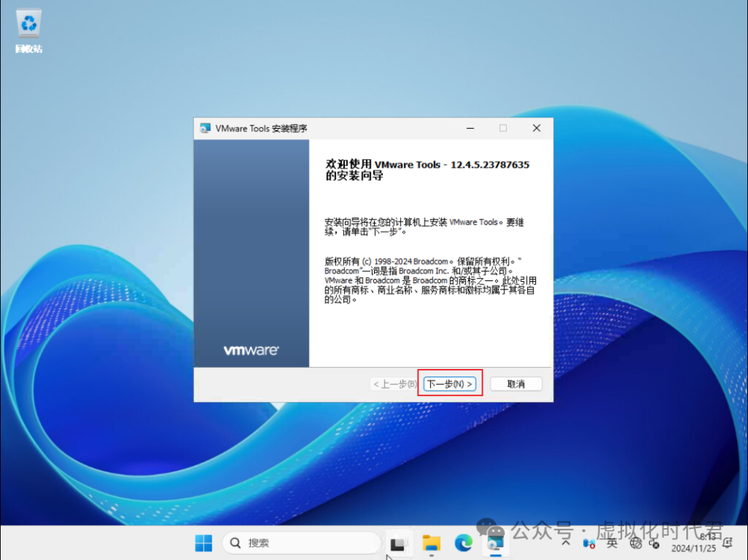Cancel installation with the 取消 button
This screenshot has width=748, height=560.
[515, 383]
